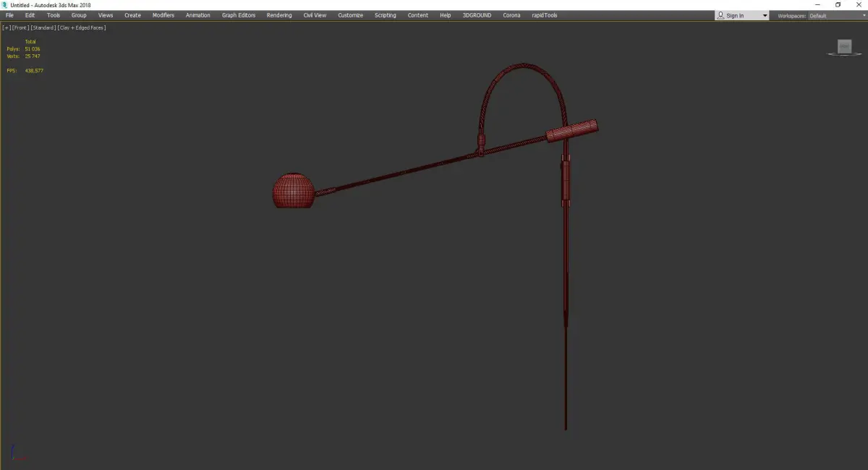868x470 pixels.
Task: Open the Scripting menu
Action: coord(386,15)
